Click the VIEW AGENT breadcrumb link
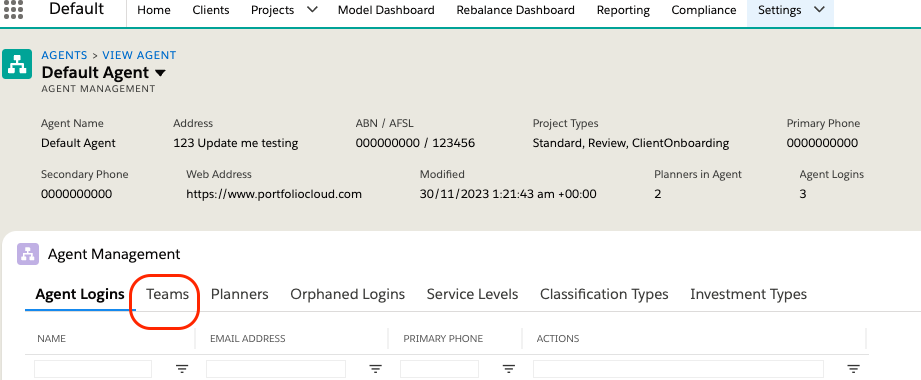Screen dimensions: 921x380 point(139,55)
